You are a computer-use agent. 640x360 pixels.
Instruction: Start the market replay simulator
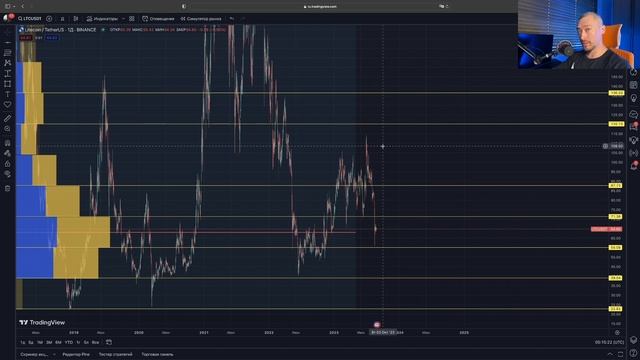[201, 19]
